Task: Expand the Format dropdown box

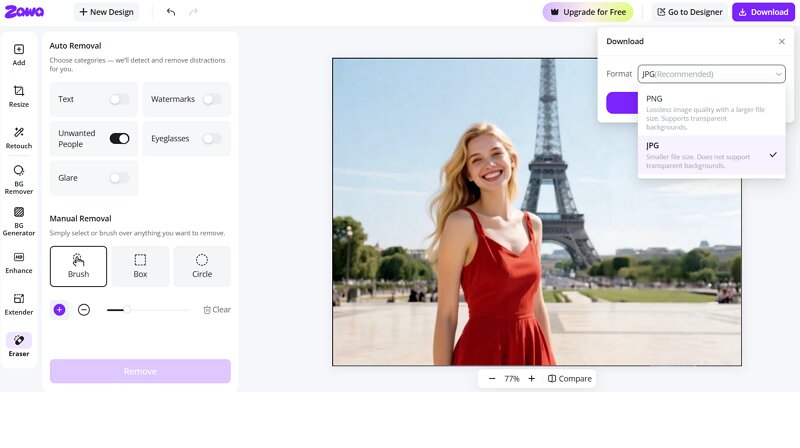Action: click(711, 74)
